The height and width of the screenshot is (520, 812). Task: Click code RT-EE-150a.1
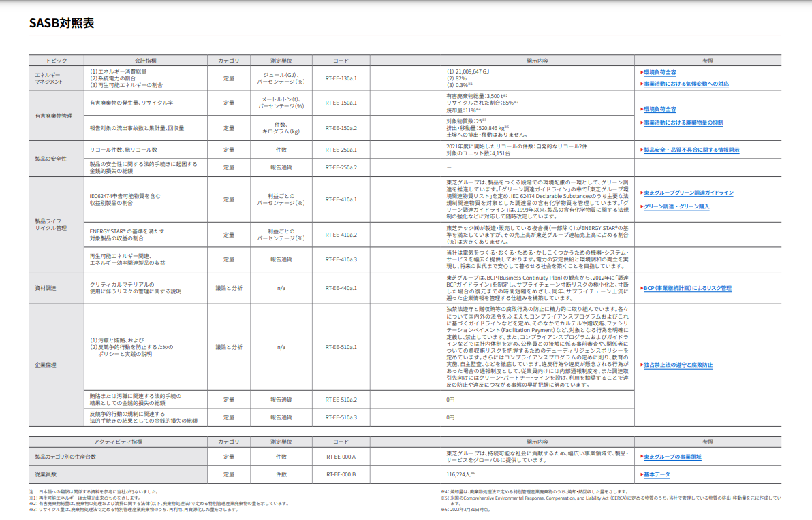pos(341,103)
